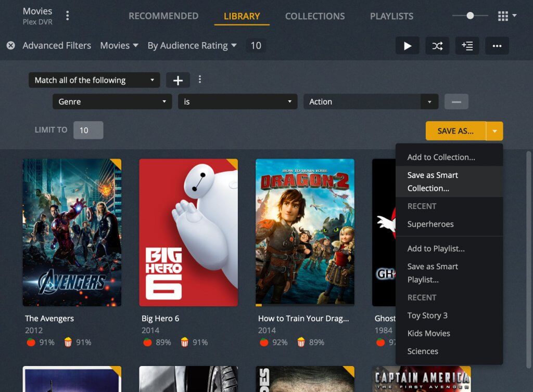Image resolution: width=533 pixels, height=392 pixels.
Task: Open the more options ellipsis button
Action: coord(497,46)
